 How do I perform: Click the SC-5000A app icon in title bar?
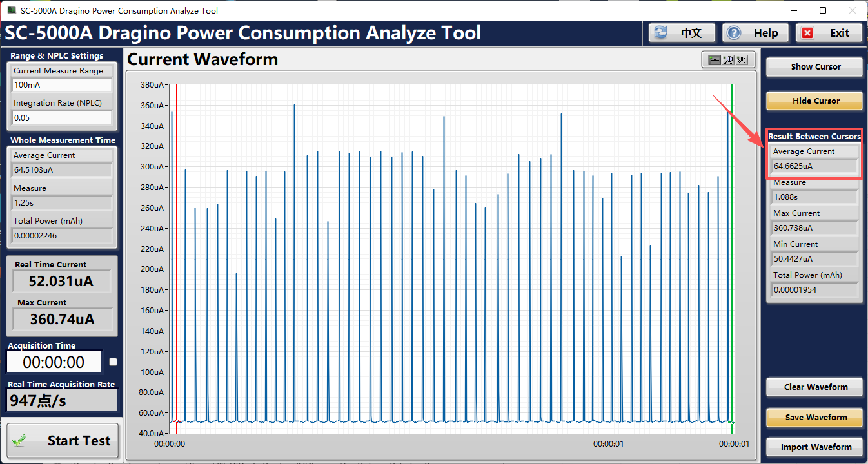pyautogui.click(x=11, y=10)
